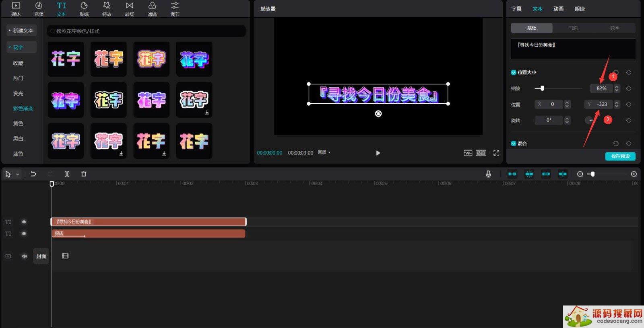Expand the 新建文本 category

21,31
